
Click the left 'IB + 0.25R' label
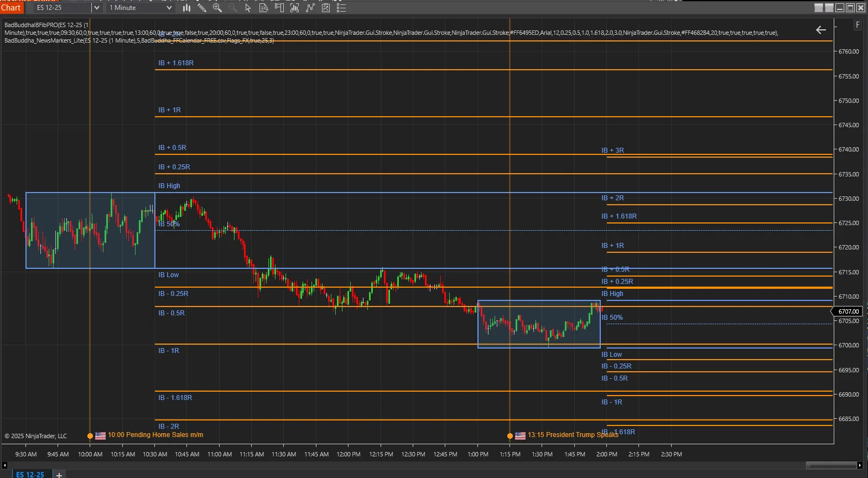[x=174, y=167]
